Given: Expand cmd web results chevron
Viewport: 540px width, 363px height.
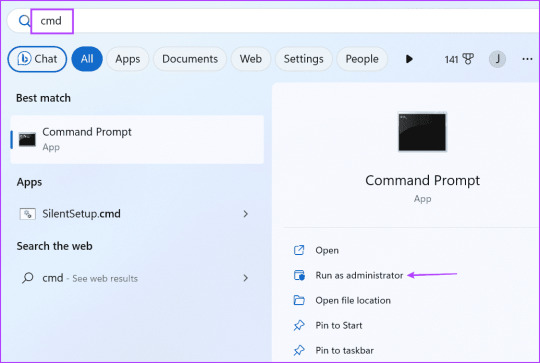Looking at the screenshot, I should pyautogui.click(x=246, y=278).
